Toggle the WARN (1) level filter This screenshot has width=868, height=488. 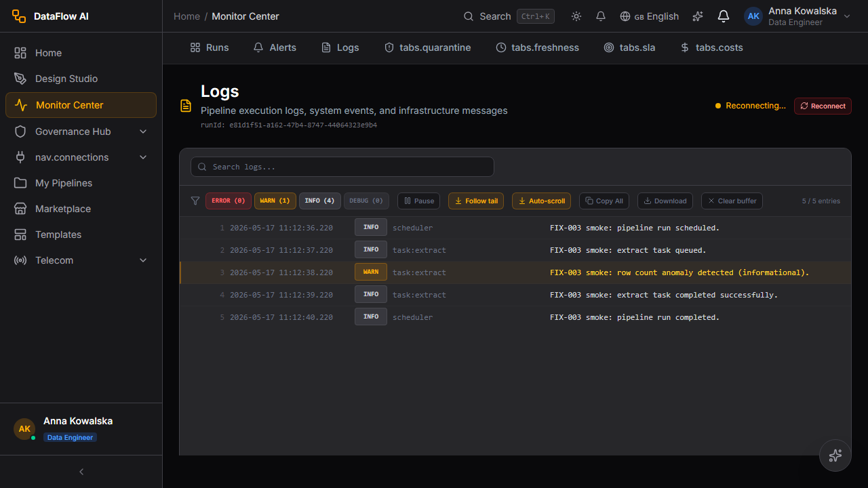[x=275, y=201]
